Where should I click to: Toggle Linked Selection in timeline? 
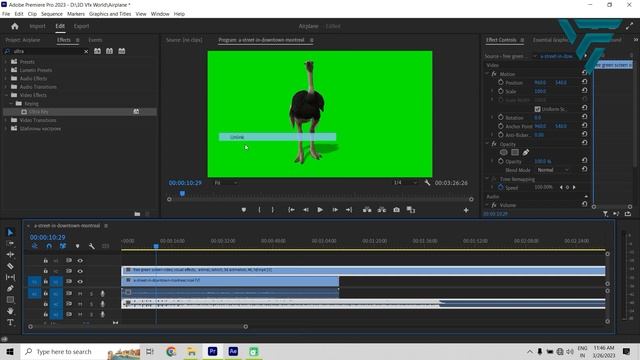[63, 246]
